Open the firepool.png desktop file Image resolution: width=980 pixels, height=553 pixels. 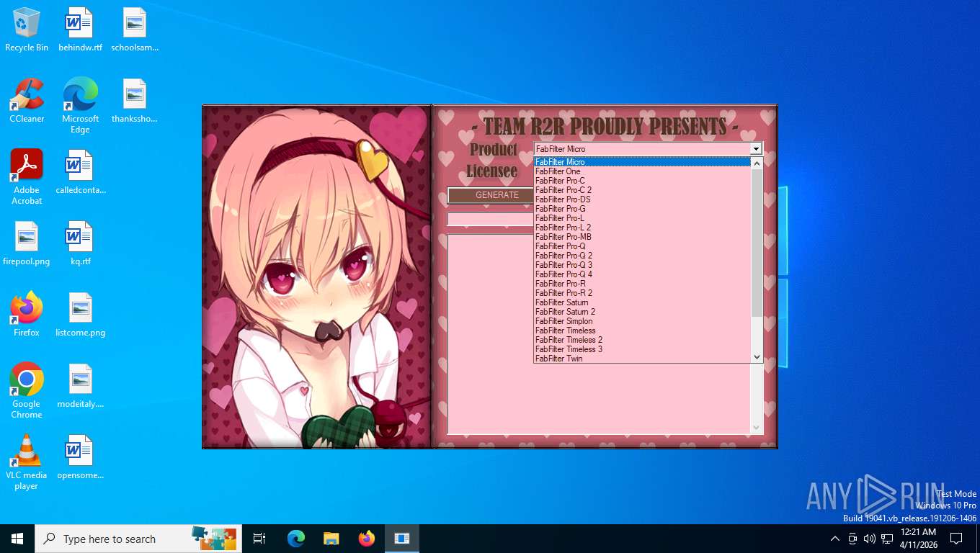(27, 243)
